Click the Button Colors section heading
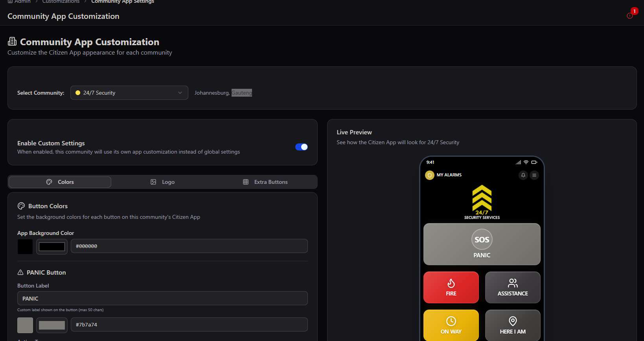The image size is (644, 341). pos(48,206)
